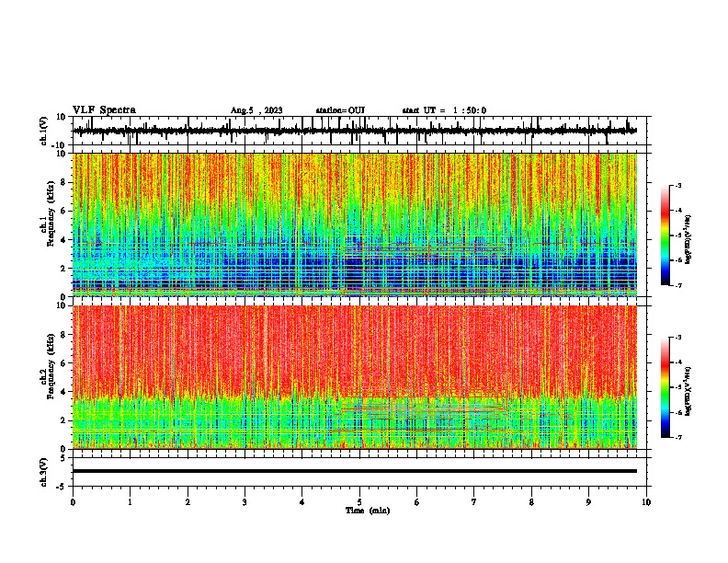Click the "-6" label on ch.2 color bar

[678, 412]
